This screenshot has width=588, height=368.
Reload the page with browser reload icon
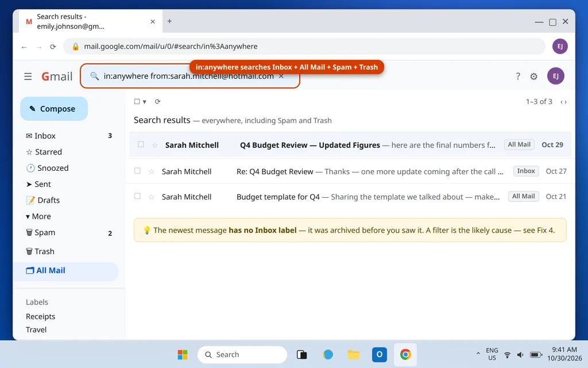[x=53, y=47]
